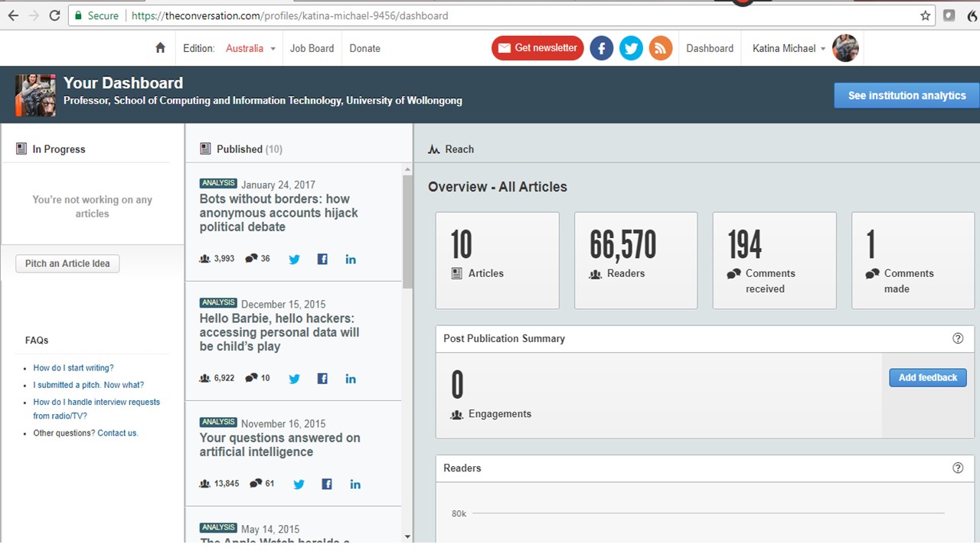Open the RSS feed orange icon

click(x=661, y=48)
